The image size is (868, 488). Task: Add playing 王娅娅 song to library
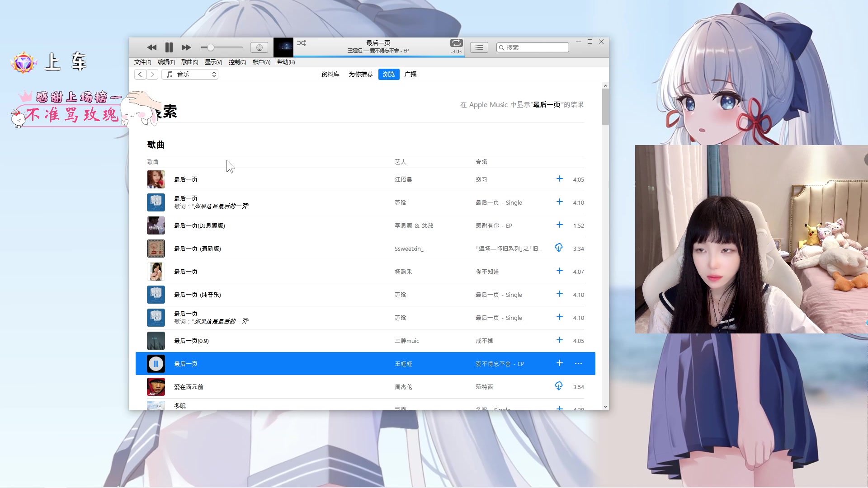pos(560,363)
